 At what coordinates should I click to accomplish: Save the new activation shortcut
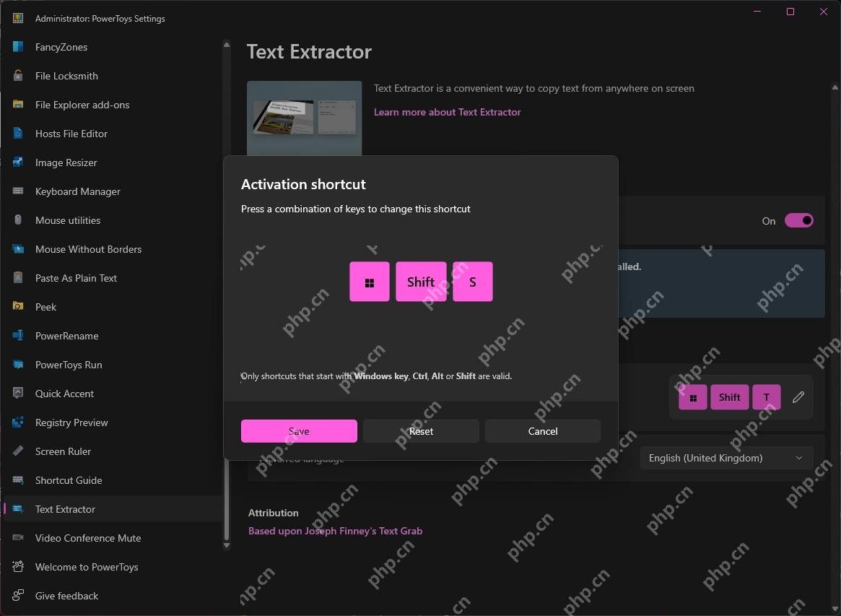tap(299, 431)
